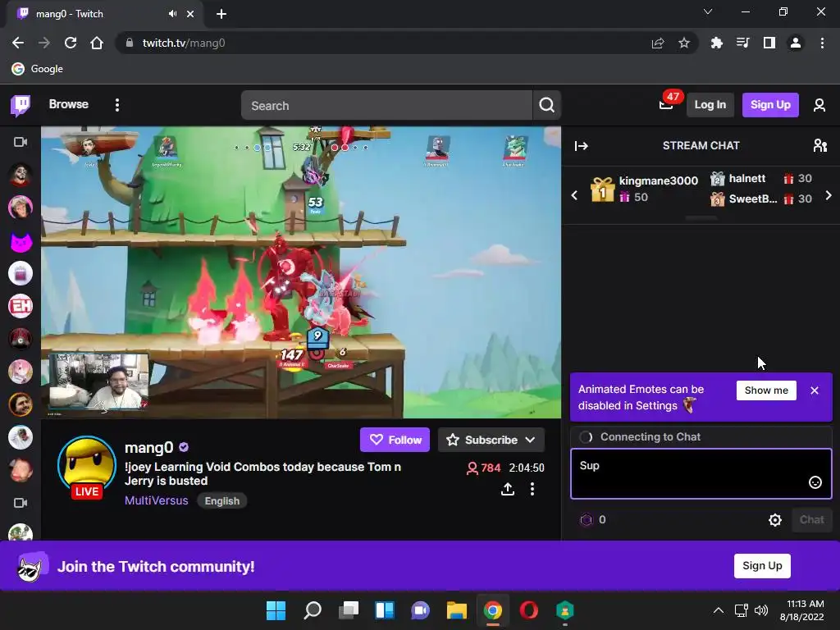This screenshot has width=840, height=630.
Task: Open the MultiVersus category link
Action: (157, 500)
